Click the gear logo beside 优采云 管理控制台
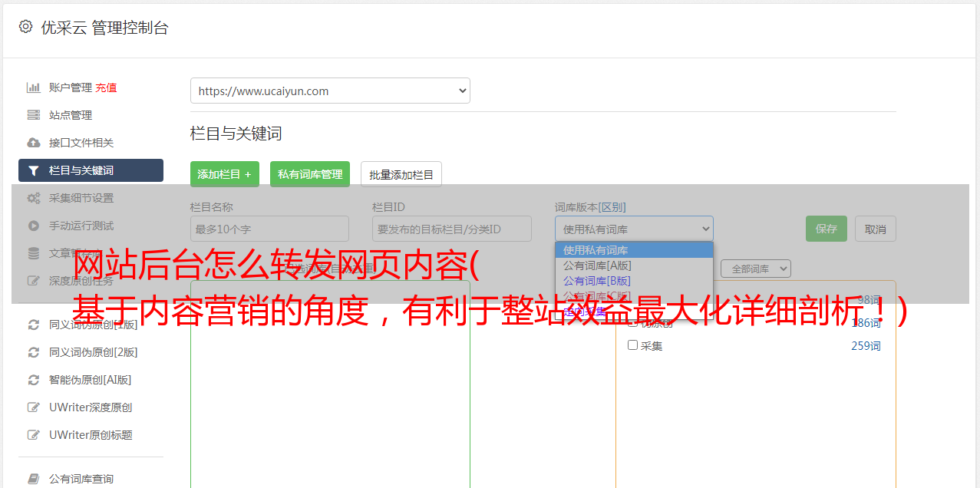The width and height of the screenshot is (980, 488). tap(25, 27)
